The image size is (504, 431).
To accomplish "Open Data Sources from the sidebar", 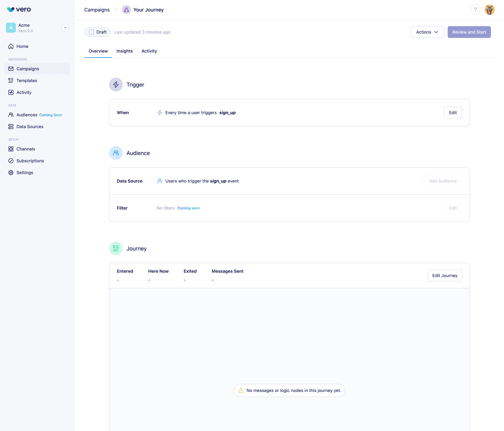I will coord(30,126).
